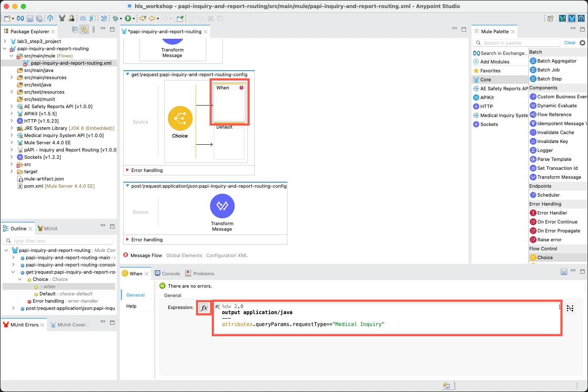Image resolution: width=588 pixels, height=392 pixels.
Task: Switch to the API Design perspective icon
Action: point(581,18)
